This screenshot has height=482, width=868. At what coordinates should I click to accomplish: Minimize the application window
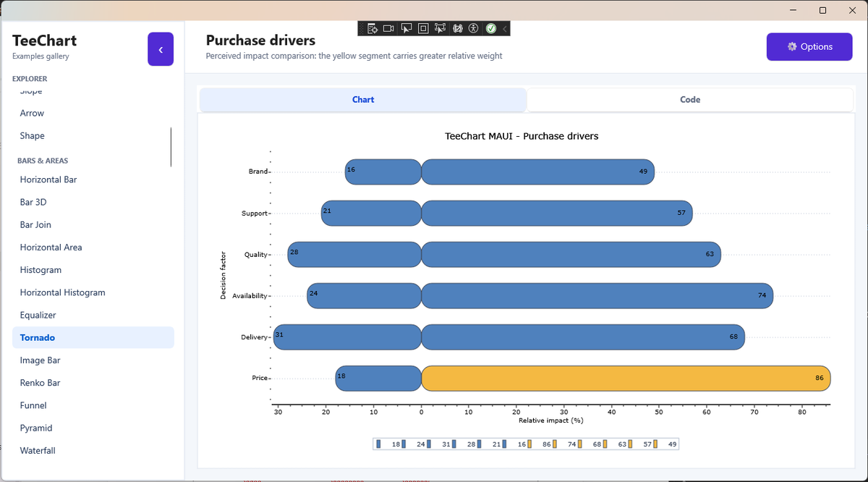(x=793, y=10)
